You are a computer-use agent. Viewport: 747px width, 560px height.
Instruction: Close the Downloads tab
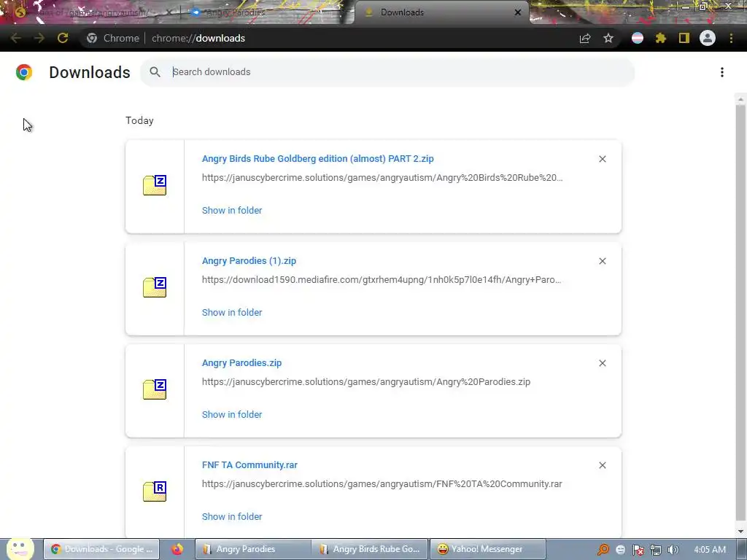[518, 12]
